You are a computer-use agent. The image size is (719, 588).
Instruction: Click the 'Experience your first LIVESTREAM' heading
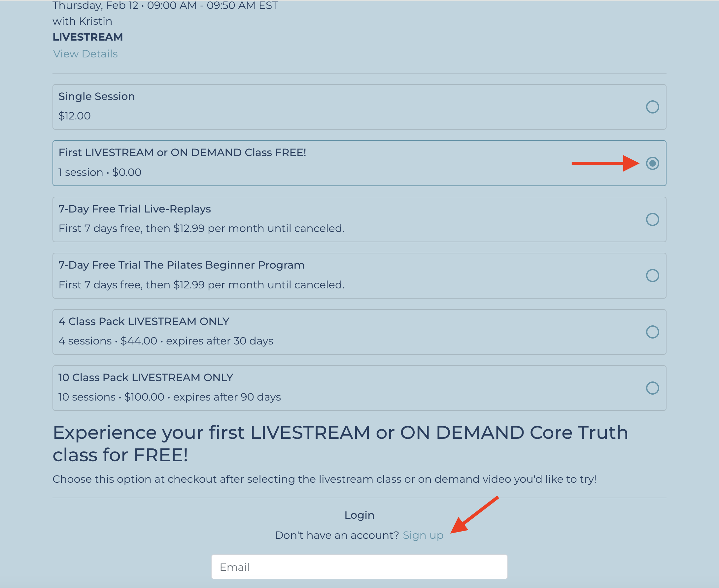340,443
